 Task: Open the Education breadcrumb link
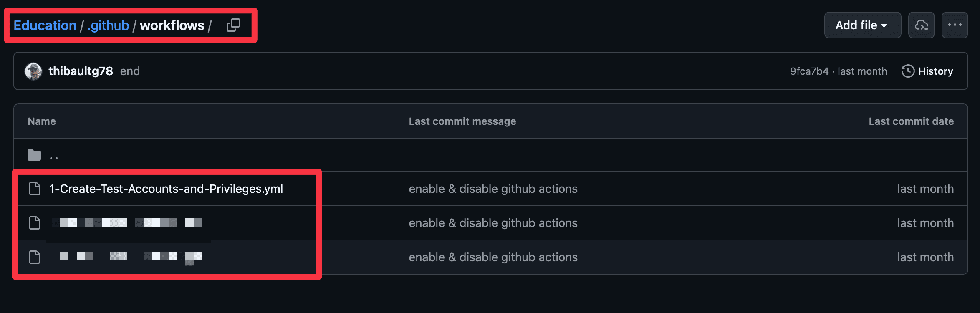pos(45,25)
